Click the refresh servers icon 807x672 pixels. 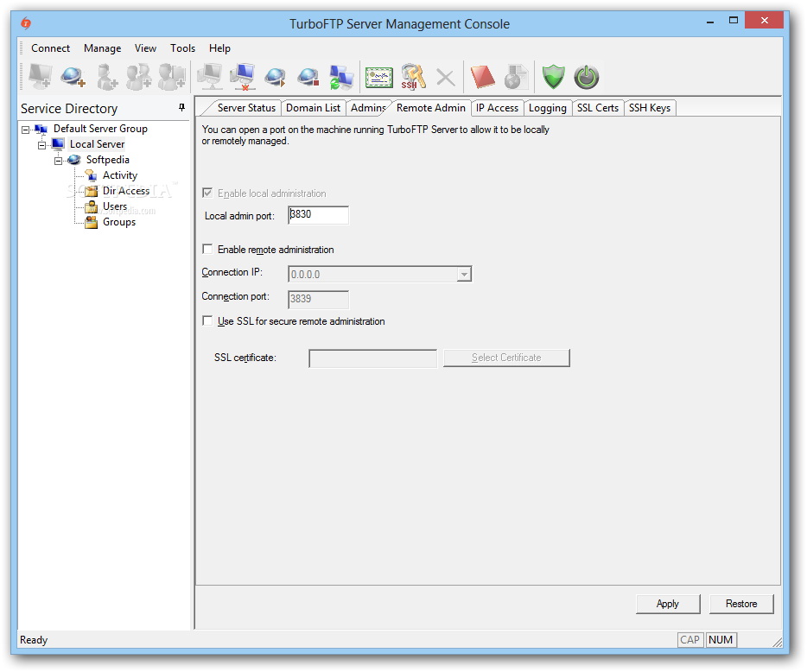pyautogui.click(x=340, y=77)
